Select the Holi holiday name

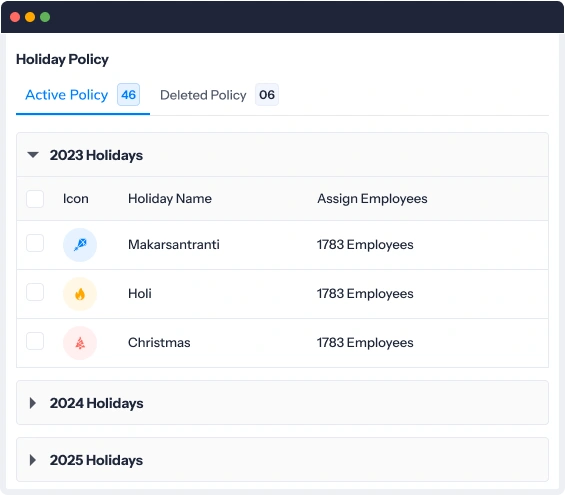pos(140,294)
